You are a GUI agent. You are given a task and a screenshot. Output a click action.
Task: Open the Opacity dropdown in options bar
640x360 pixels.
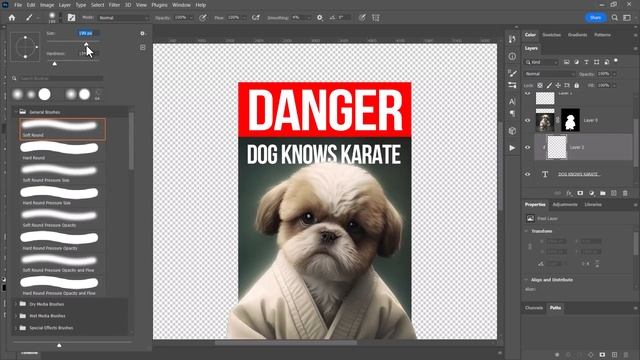191,18
